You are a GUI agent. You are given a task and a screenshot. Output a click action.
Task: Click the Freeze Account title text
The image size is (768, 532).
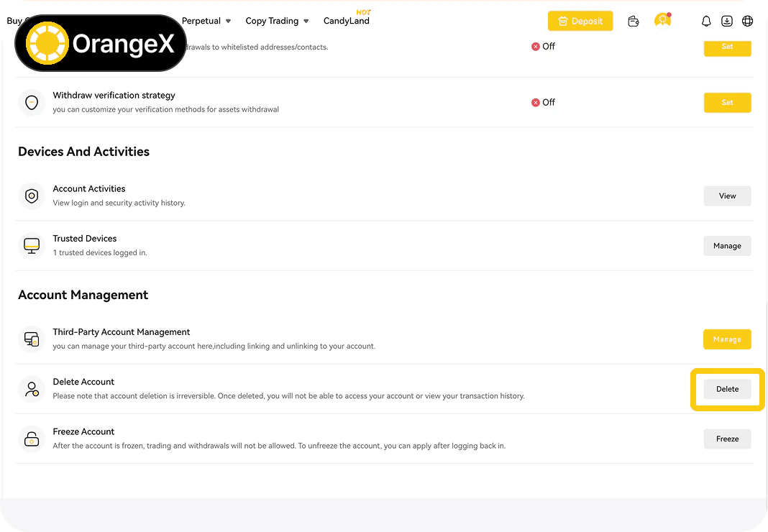click(x=83, y=431)
